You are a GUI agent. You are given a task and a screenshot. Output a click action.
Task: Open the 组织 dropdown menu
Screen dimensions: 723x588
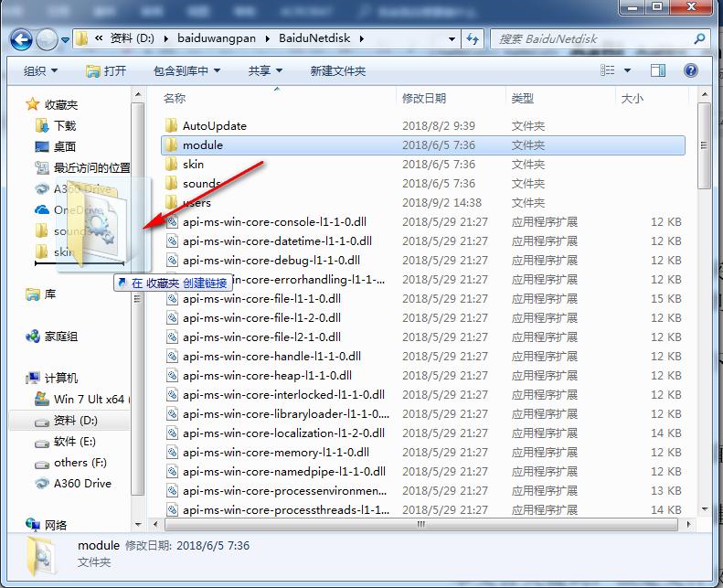pos(40,70)
